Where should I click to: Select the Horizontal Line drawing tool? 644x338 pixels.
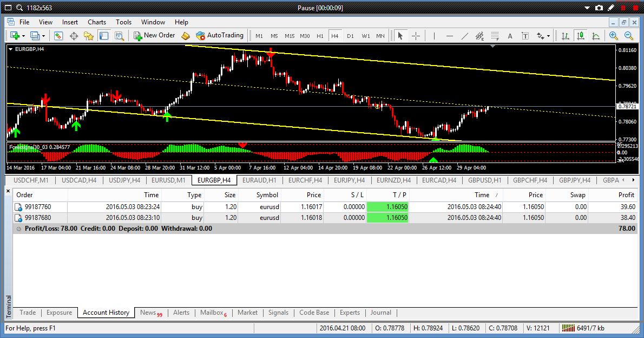449,36
